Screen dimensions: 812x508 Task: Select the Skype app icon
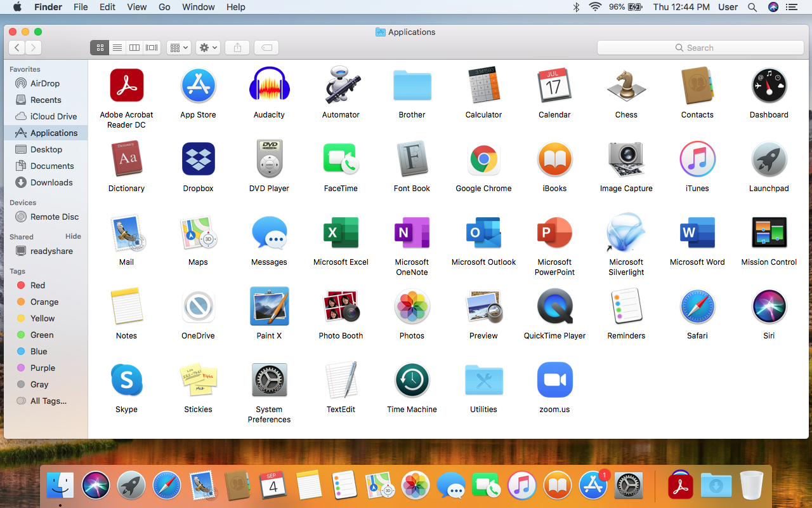click(126, 380)
